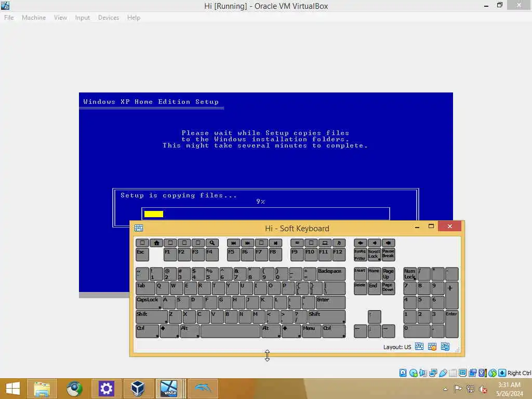Click the music note multimedia key
Screen dimensions: 532x399
tap(339, 243)
